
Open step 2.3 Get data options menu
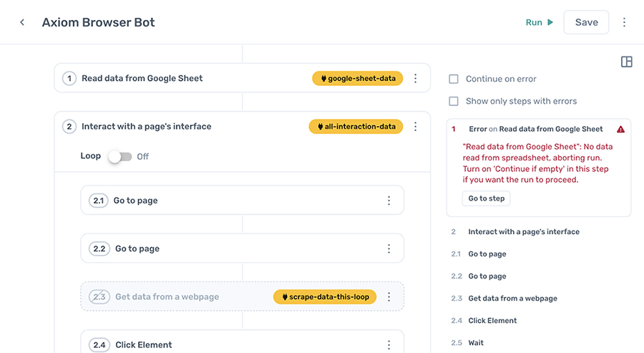click(x=389, y=297)
